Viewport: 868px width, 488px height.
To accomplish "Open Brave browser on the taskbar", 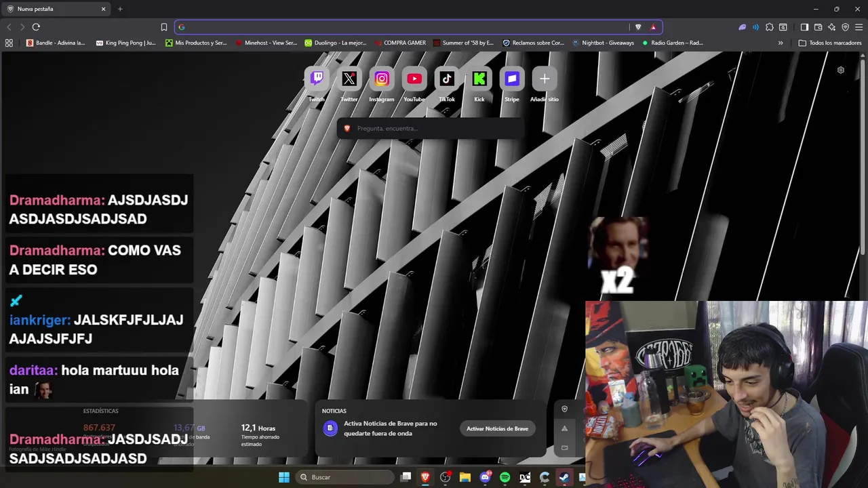I will click(x=426, y=477).
